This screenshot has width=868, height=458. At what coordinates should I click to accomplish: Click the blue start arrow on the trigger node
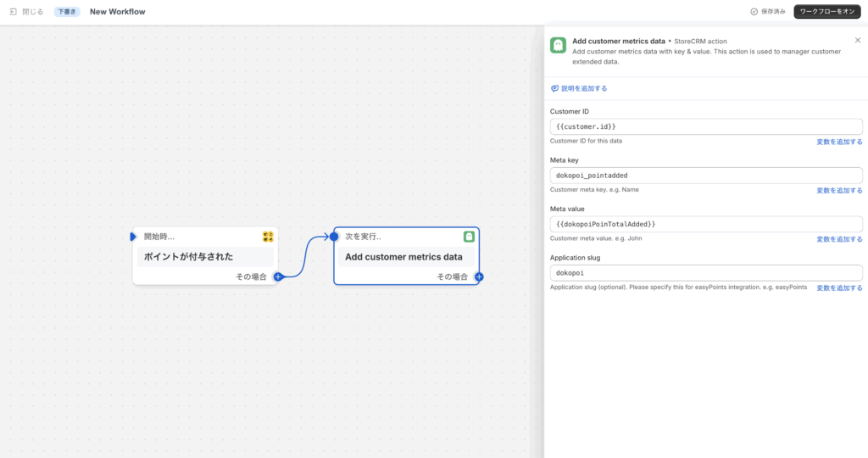coord(133,237)
